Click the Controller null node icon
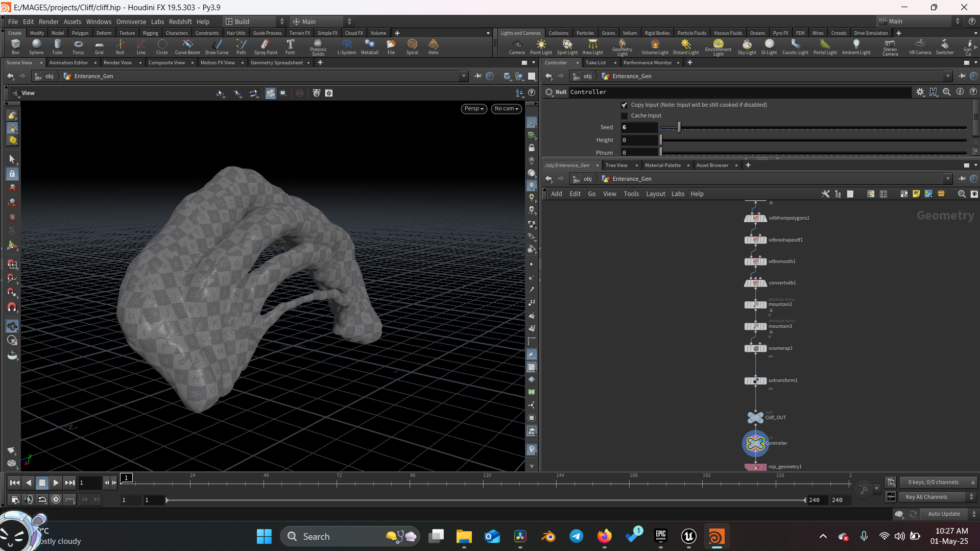The image size is (980, 551). 755,443
